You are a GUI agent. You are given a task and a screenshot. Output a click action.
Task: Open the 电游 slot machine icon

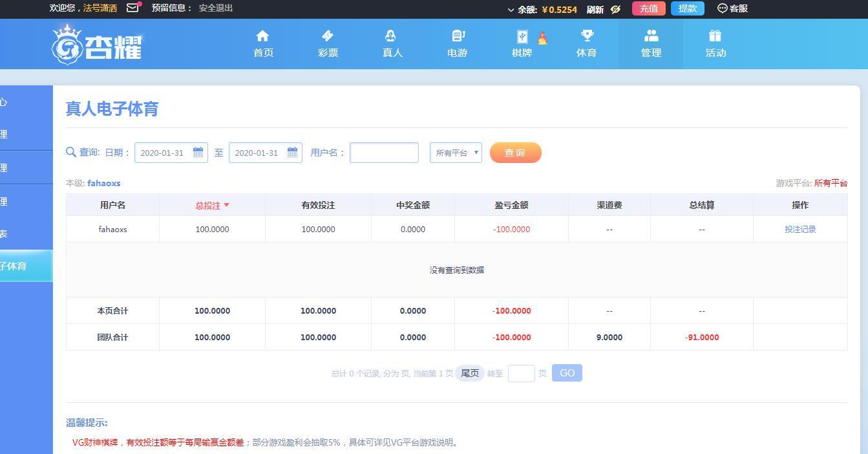[x=457, y=36]
